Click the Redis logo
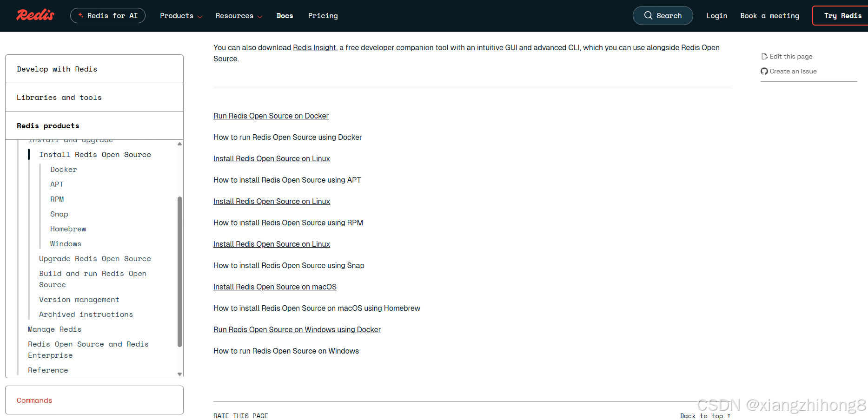Screen dimensions: 868x420 35,15
